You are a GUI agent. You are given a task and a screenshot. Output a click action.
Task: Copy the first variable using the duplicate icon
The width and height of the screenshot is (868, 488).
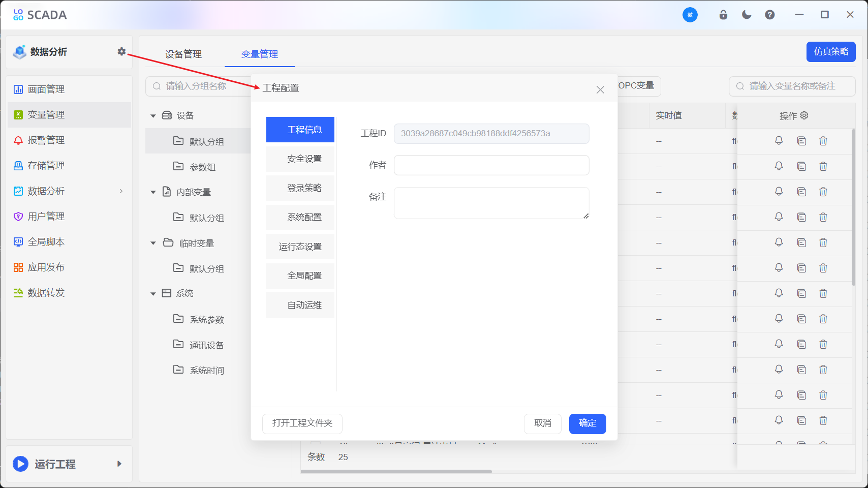(801, 141)
